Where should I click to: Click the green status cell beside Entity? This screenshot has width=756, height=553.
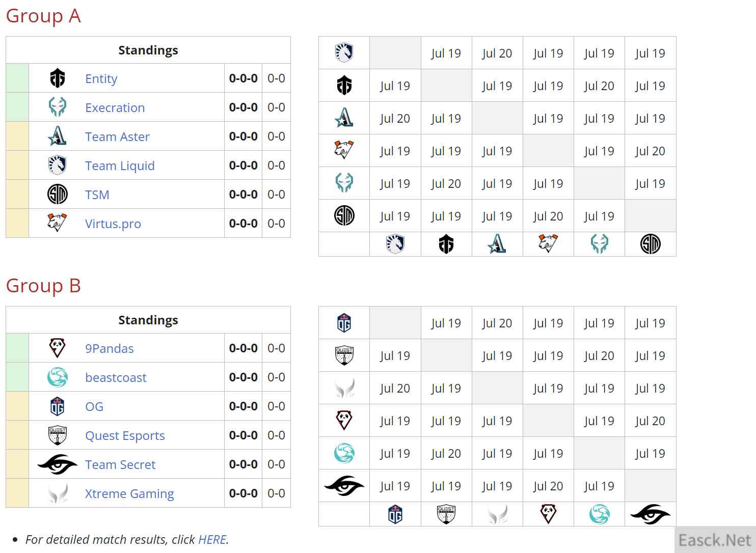[17, 78]
